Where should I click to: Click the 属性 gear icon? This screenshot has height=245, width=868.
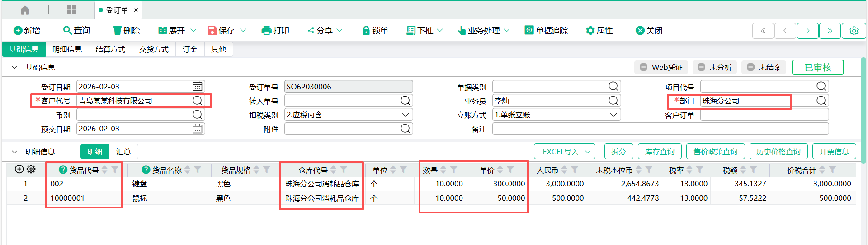pyautogui.click(x=590, y=31)
